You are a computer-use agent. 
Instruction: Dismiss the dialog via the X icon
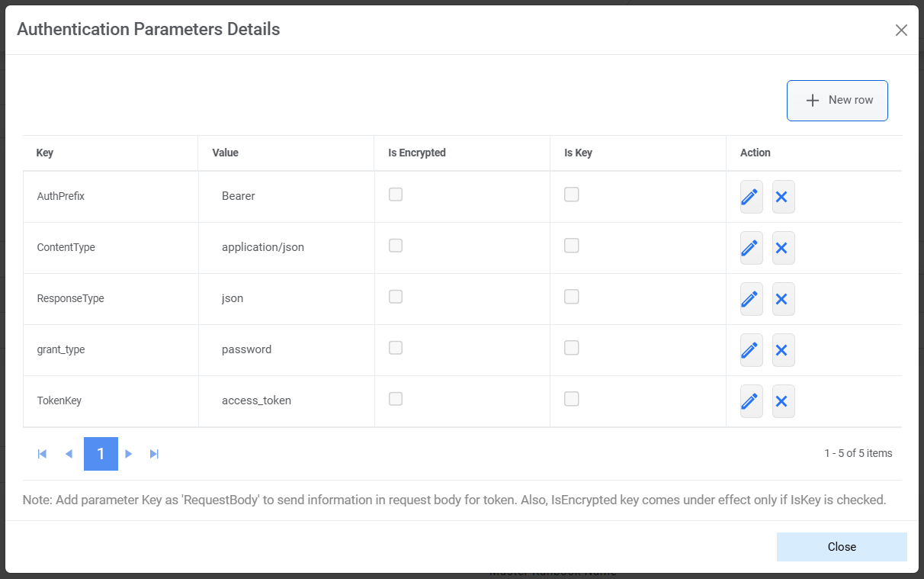pos(901,30)
